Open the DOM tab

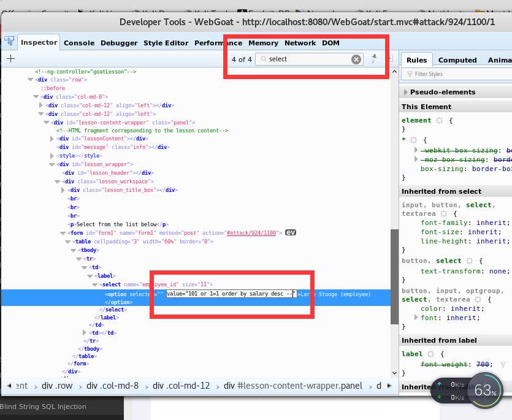[x=331, y=43]
